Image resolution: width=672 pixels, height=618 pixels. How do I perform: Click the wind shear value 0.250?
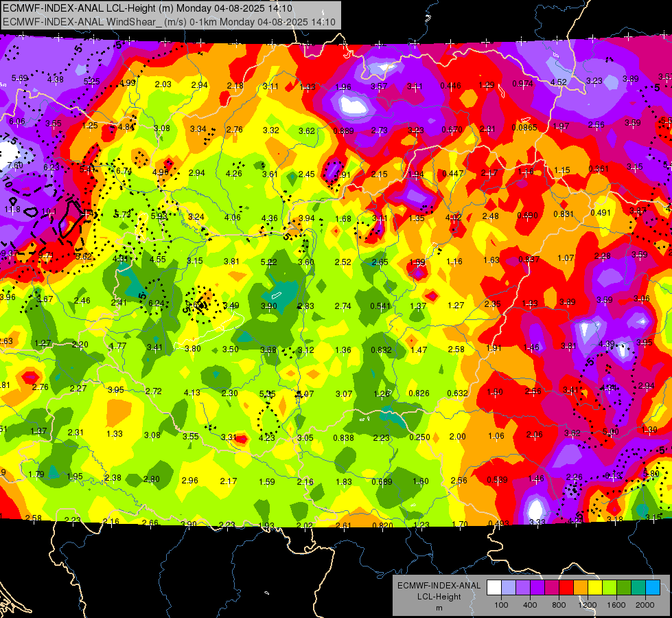tap(419, 437)
